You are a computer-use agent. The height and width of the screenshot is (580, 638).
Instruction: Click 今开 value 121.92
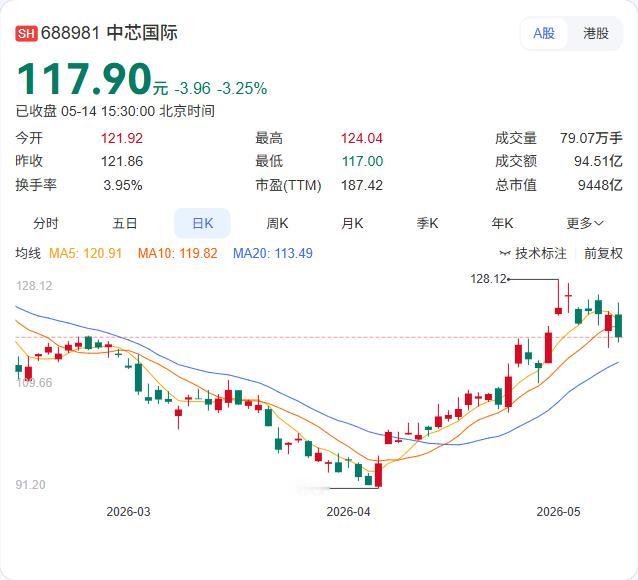click(122, 138)
